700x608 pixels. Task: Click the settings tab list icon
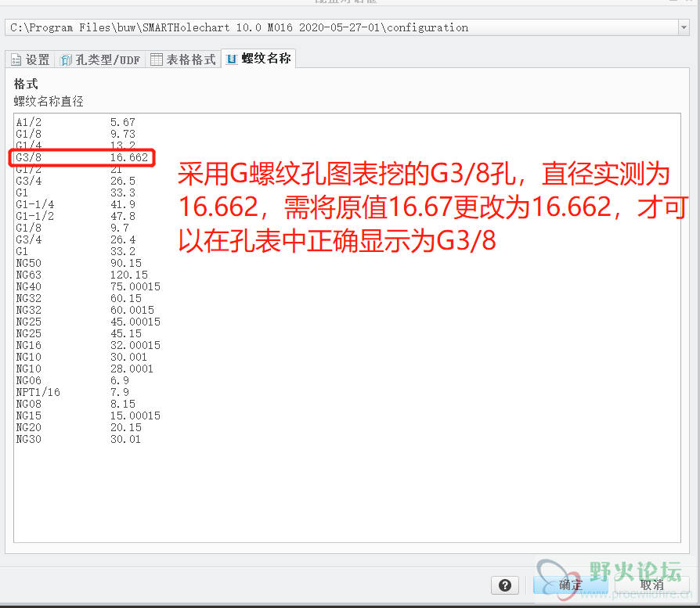(x=16, y=59)
